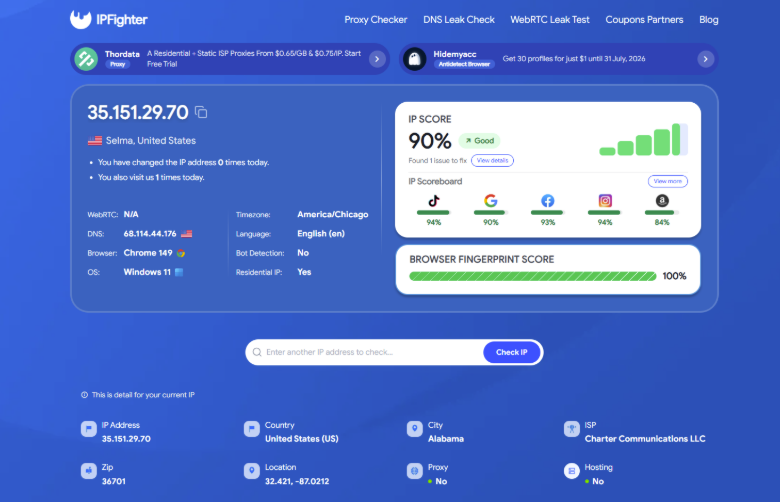
Task: Click the Residential IP Yes value
Action: point(304,272)
